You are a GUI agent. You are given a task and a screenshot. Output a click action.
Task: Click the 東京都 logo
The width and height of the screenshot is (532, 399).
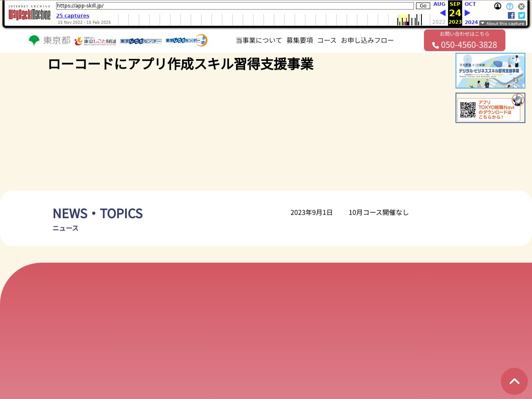coord(49,40)
